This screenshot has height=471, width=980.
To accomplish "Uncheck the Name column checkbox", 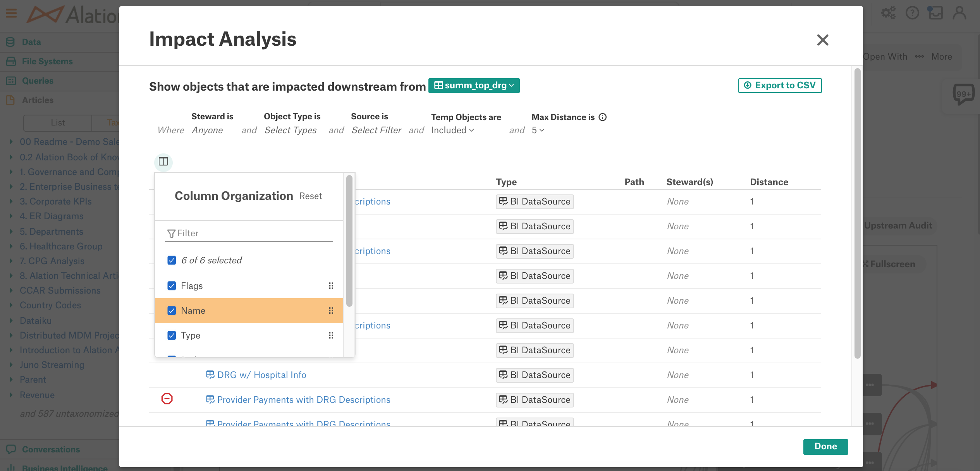I will point(172,311).
